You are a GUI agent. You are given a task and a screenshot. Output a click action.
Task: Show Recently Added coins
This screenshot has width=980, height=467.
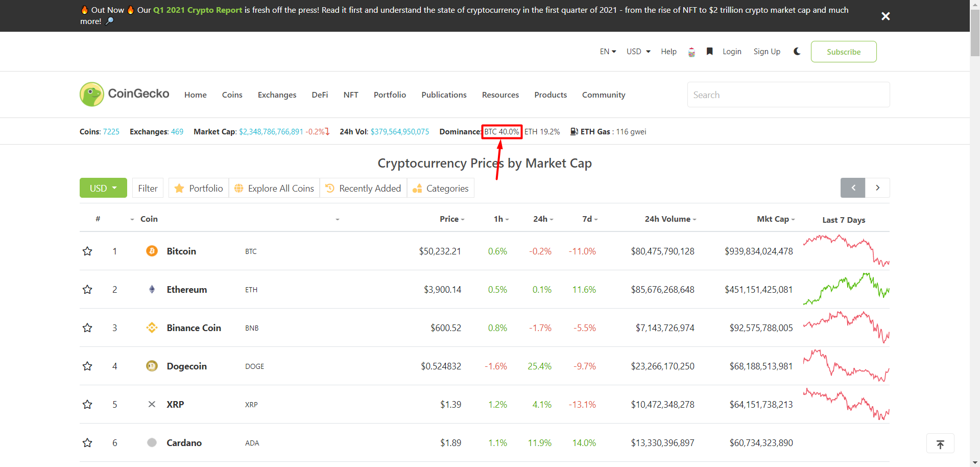(363, 188)
